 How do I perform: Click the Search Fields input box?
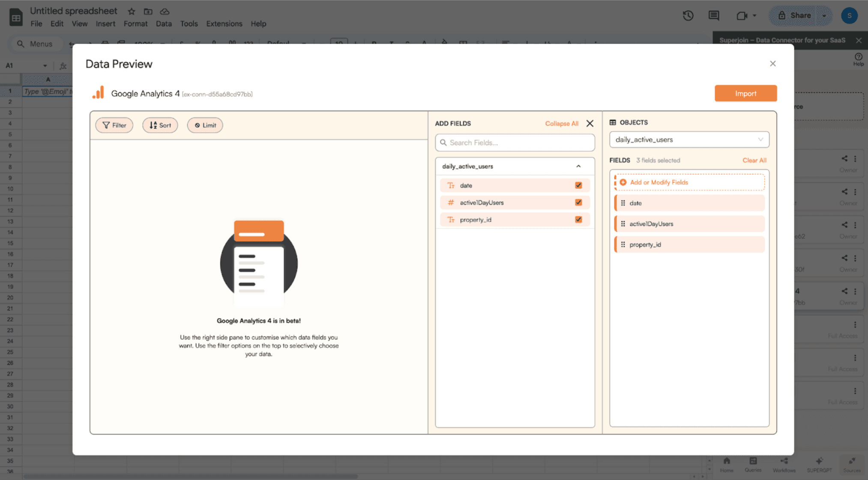(x=515, y=143)
